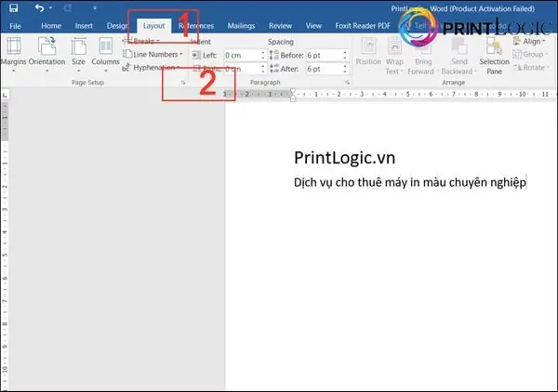Open Customize Quick Access Toolbar dropdown
The image size is (558, 392).
(95, 7)
